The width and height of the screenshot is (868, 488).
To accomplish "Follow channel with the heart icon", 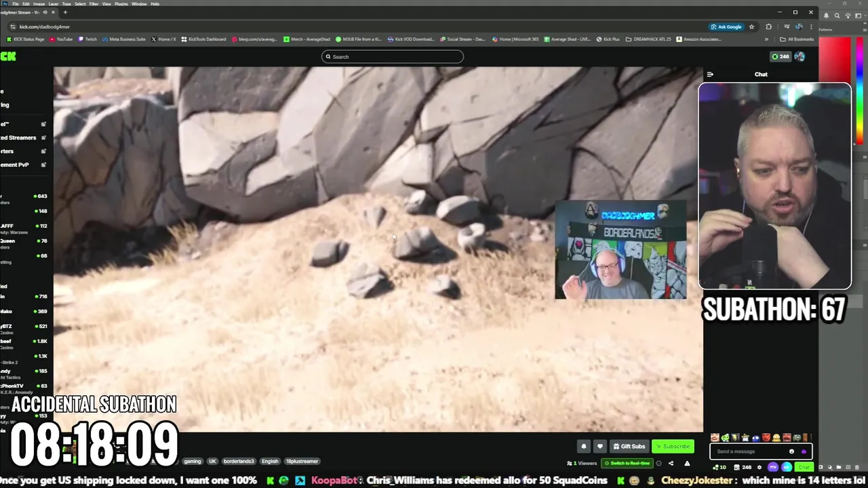I will [x=599, y=446].
